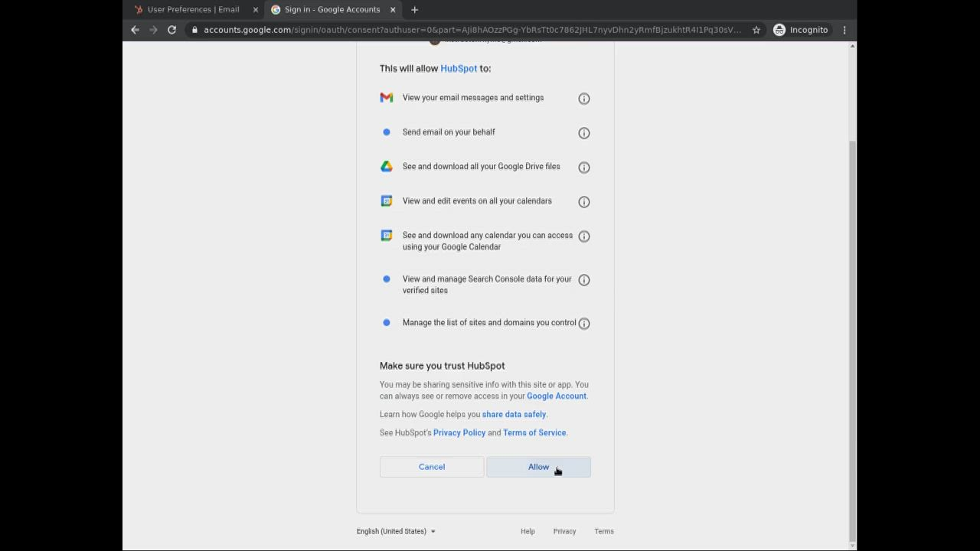The image size is (980, 551).
Task: Click the info icon for viewing email messages
Action: [584, 98]
